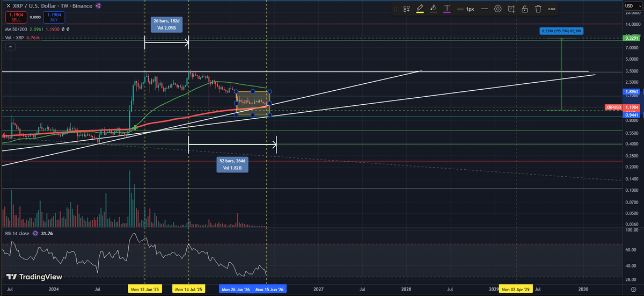This screenshot has height=296, width=644.
Task: Toggle the lock icon for the drawing
Action: point(524,9)
